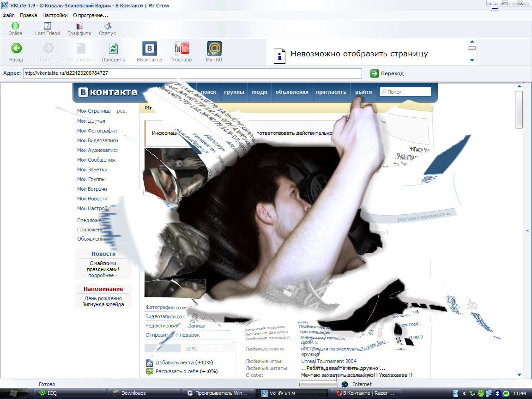Open the YouTube shortcut icon
The width and height of the screenshot is (532, 399).
tap(181, 48)
